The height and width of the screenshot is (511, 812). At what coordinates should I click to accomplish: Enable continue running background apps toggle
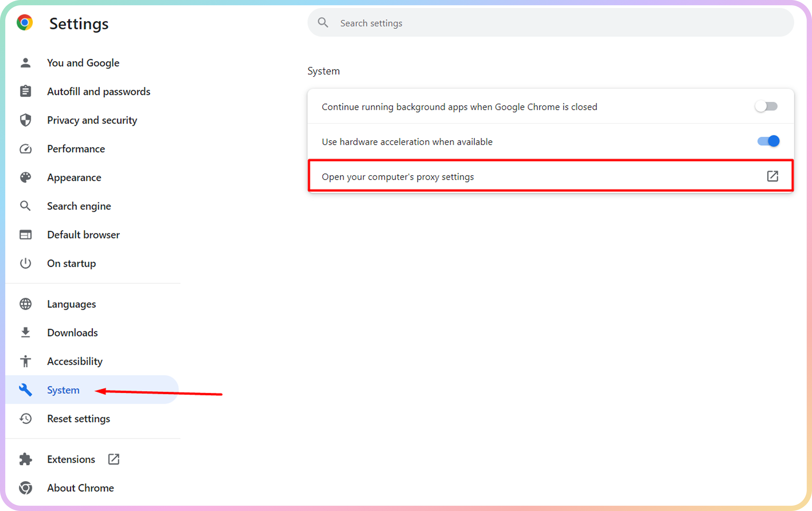pos(766,107)
